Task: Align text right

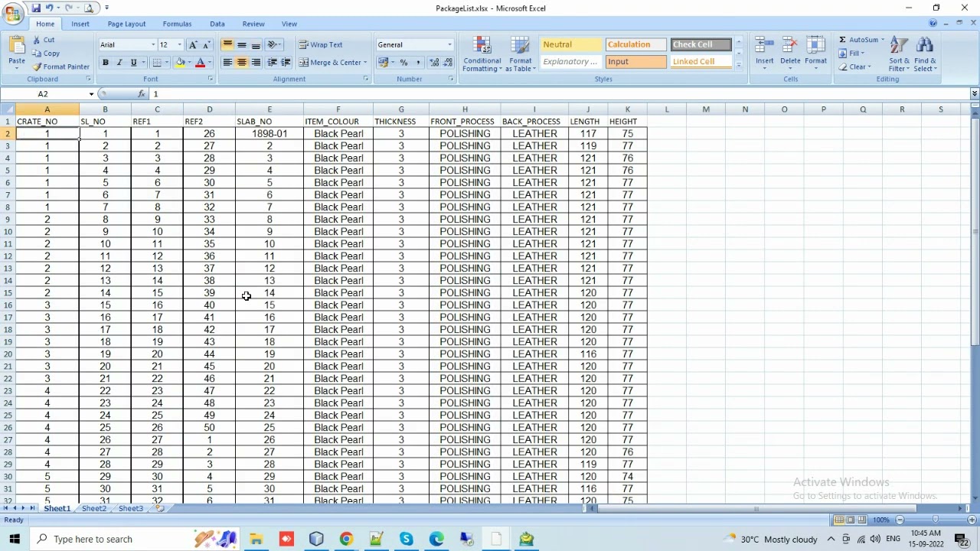Action: tap(256, 63)
